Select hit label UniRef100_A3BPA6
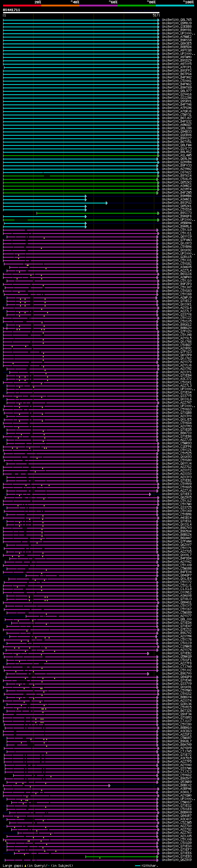Screen dimensions: 197x868 point(177,789)
